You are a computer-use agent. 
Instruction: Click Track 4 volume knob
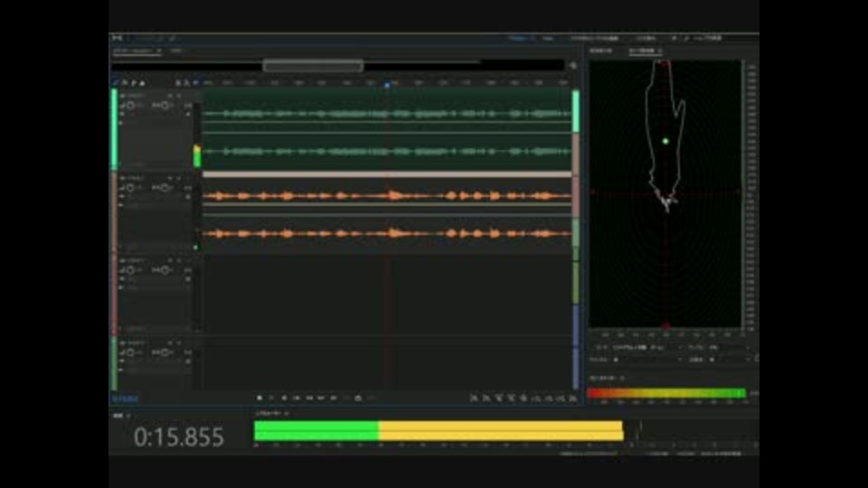click(130, 352)
